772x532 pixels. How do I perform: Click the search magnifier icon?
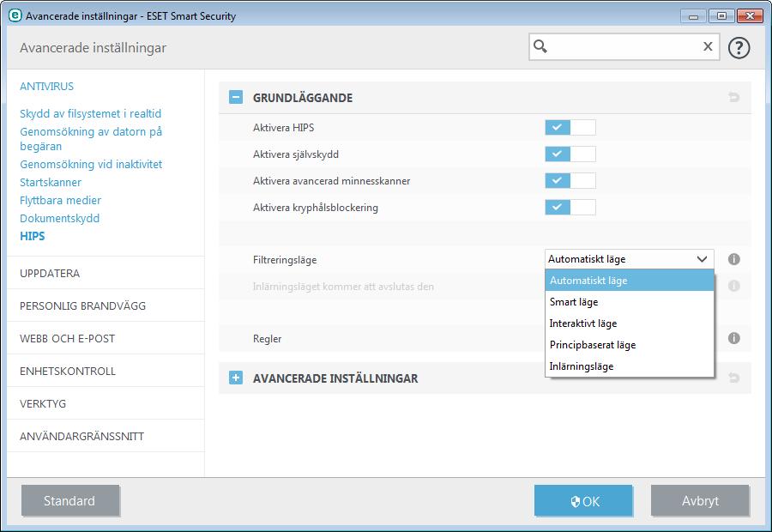tap(540, 46)
